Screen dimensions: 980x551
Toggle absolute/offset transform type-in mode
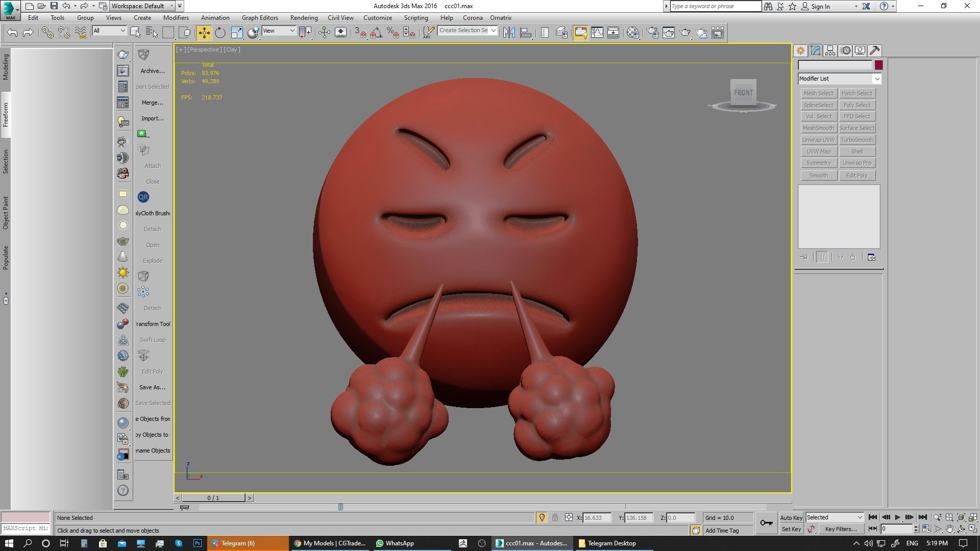(x=569, y=517)
